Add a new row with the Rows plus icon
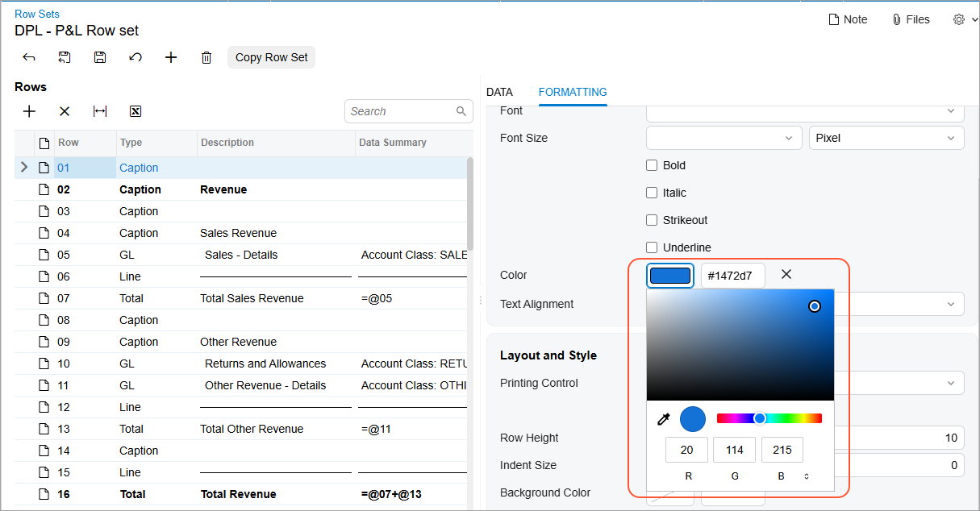The image size is (980, 511). (29, 111)
